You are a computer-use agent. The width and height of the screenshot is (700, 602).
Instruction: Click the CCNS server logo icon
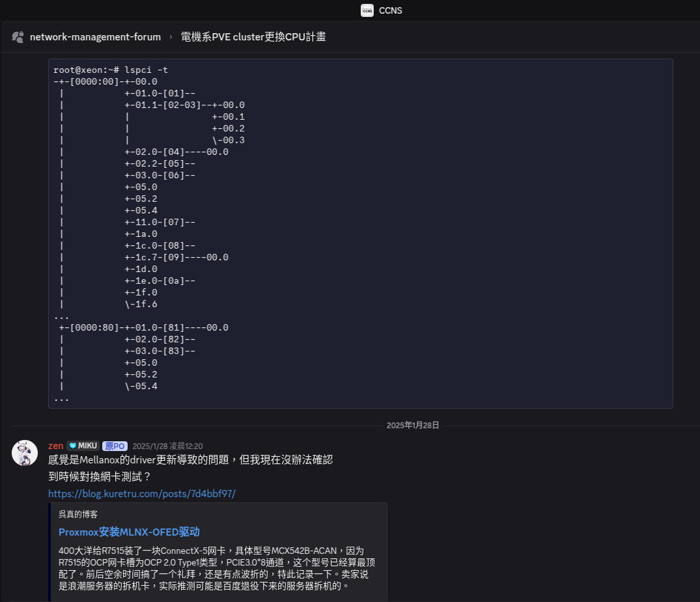367,10
